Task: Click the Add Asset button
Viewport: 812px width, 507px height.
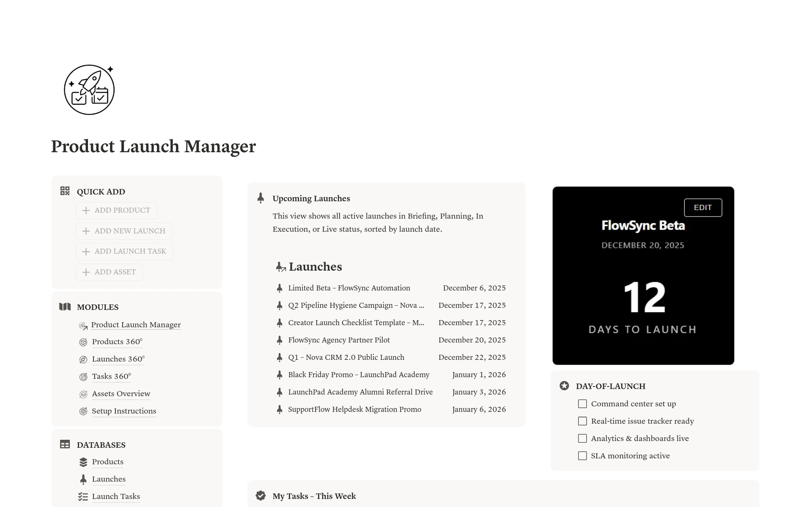Action: pyautogui.click(x=110, y=272)
